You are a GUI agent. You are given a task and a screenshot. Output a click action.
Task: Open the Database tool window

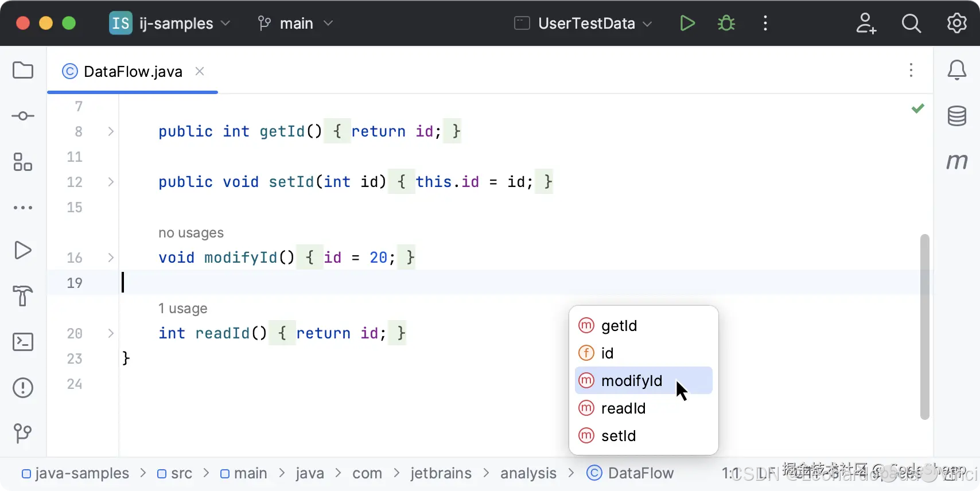[x=956, y=116]
